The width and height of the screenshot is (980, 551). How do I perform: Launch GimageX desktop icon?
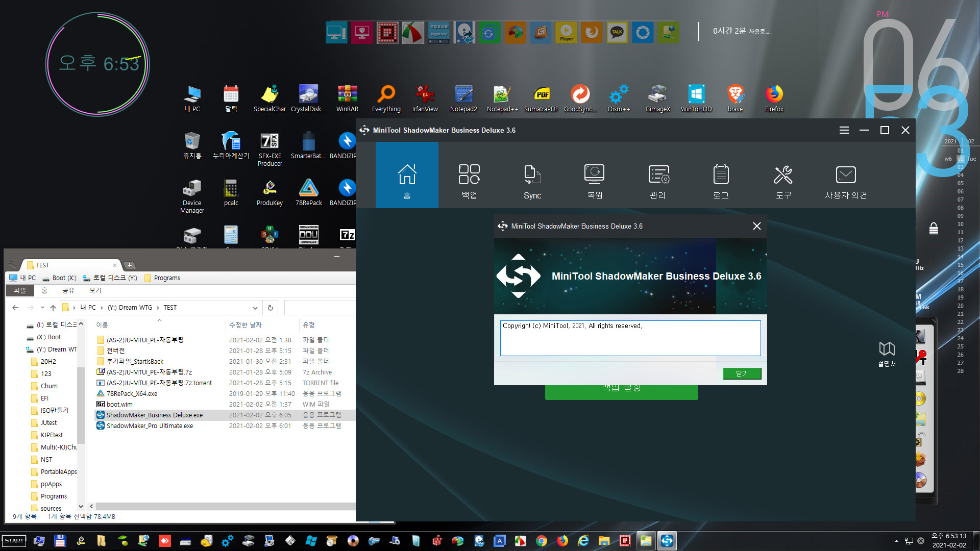click(658, 98)
